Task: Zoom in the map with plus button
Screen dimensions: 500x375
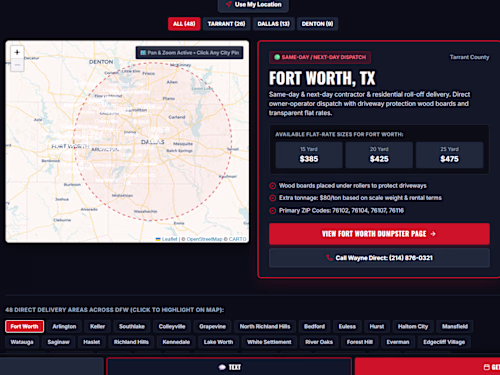Action: pyautogui.click(x=17, y=52)
